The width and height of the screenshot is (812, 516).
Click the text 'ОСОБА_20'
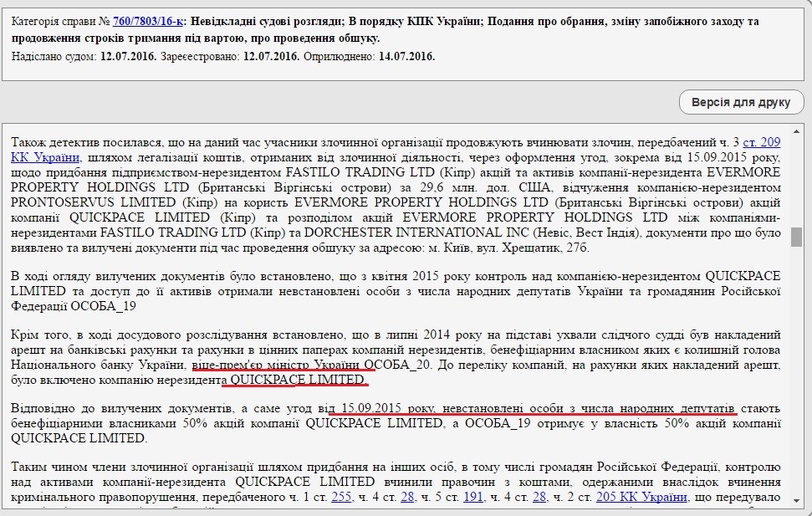click(398, 364)
